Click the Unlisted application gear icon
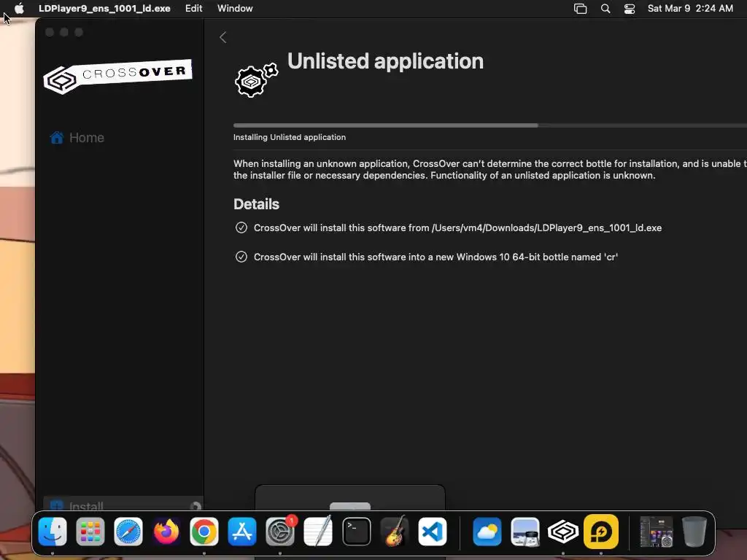747x560 pixels. (256, 80)
